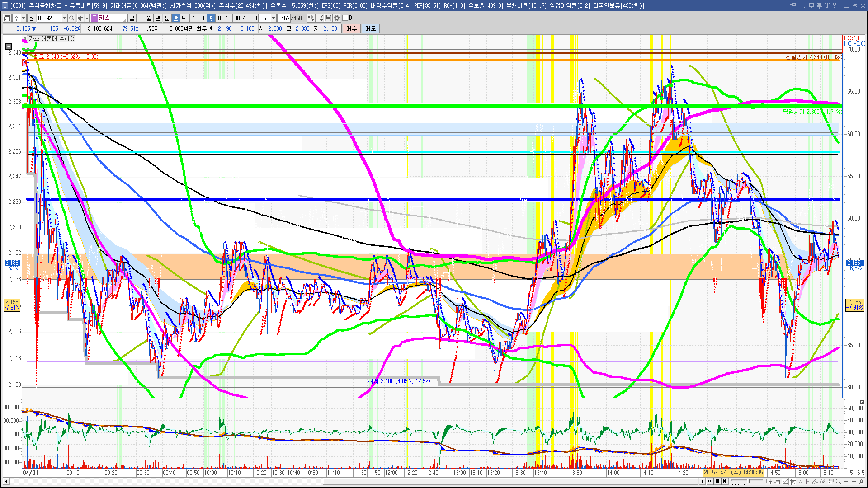This screenshot has width=868, height=488.
Task: Open the stock code 016920 dropdown
Action: point(64,18)
